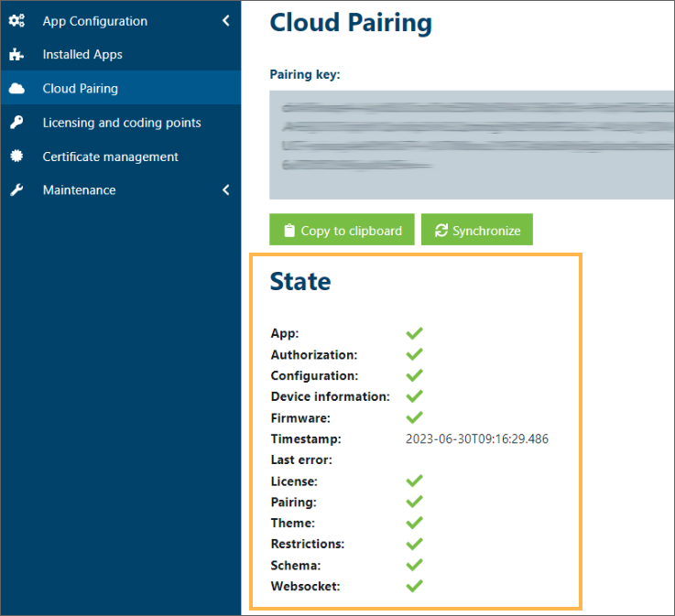Click the Websocket status checkmark

[415, 586]
